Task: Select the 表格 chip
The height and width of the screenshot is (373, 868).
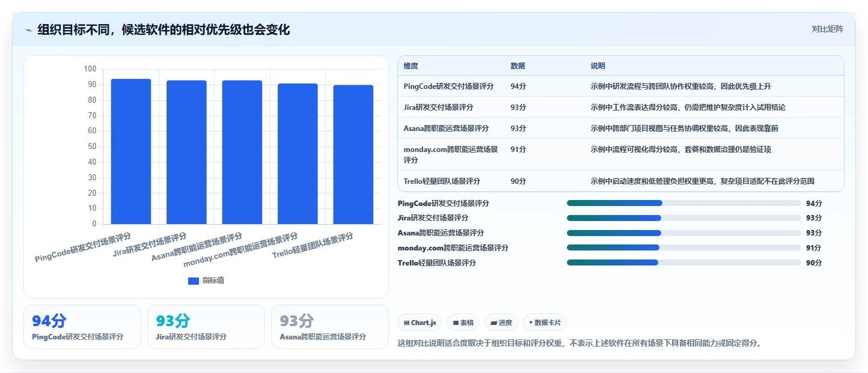Action: [x=463, y=323]
